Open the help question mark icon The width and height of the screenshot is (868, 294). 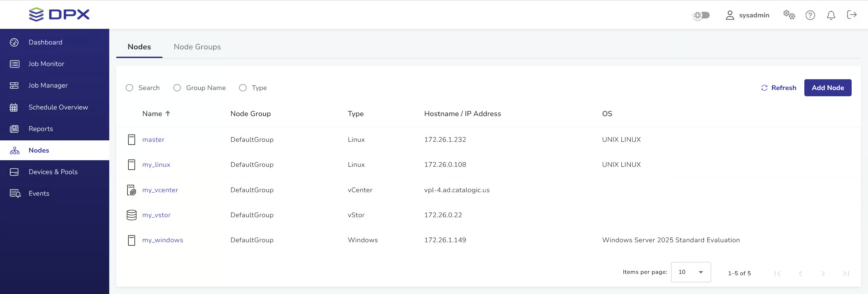click(x=810, y=15)
